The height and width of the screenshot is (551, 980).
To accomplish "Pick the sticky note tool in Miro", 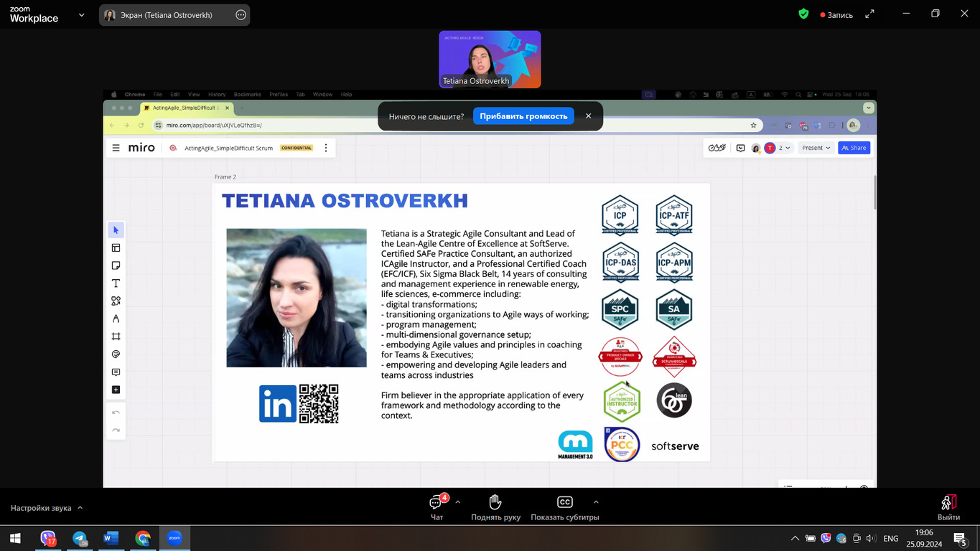I will tap(116, 265).
